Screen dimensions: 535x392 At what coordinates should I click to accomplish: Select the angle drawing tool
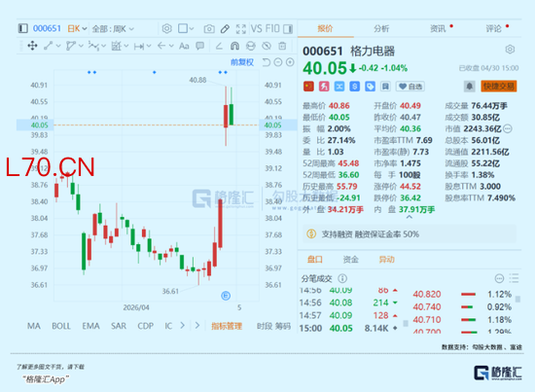click(x=219, y=46)
